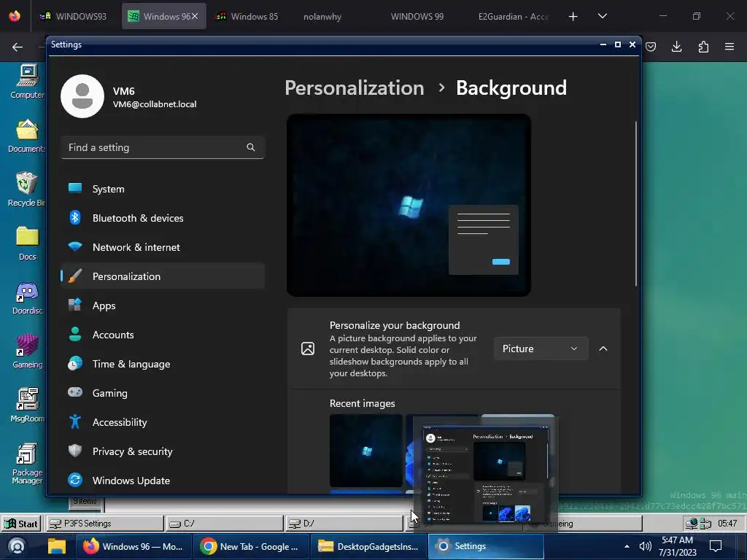The width and height of the screenshot is (747, 560).
Task: Open the Docs folder on the desktop
Action: 27,244
